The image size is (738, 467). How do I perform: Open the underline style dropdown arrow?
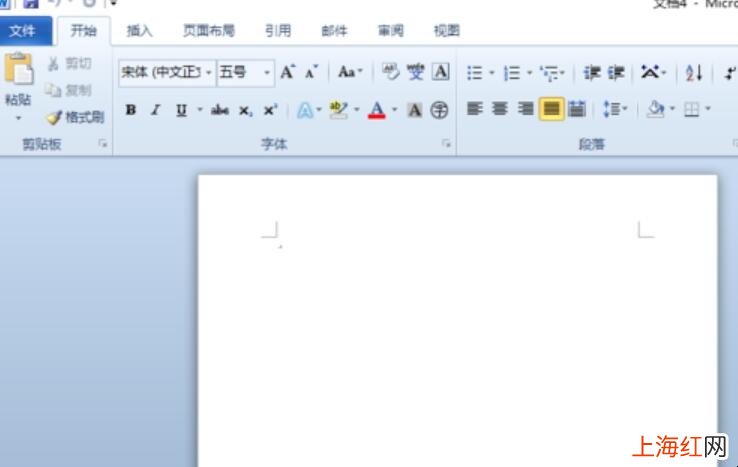[x=200, y=110]
